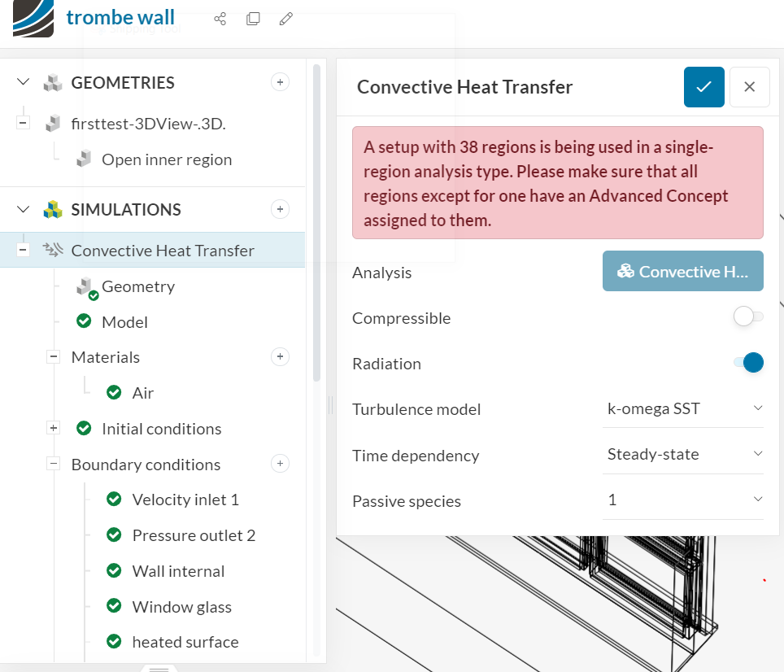Add a new material with the plus button
Image resolution: width=784 pixels, height=672 pixels.
tap(280, 356)
